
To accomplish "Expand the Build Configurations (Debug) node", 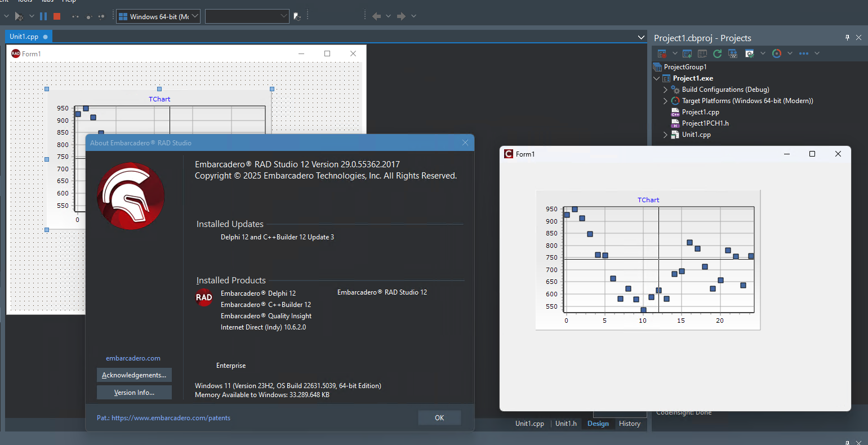I will point(665,90).
